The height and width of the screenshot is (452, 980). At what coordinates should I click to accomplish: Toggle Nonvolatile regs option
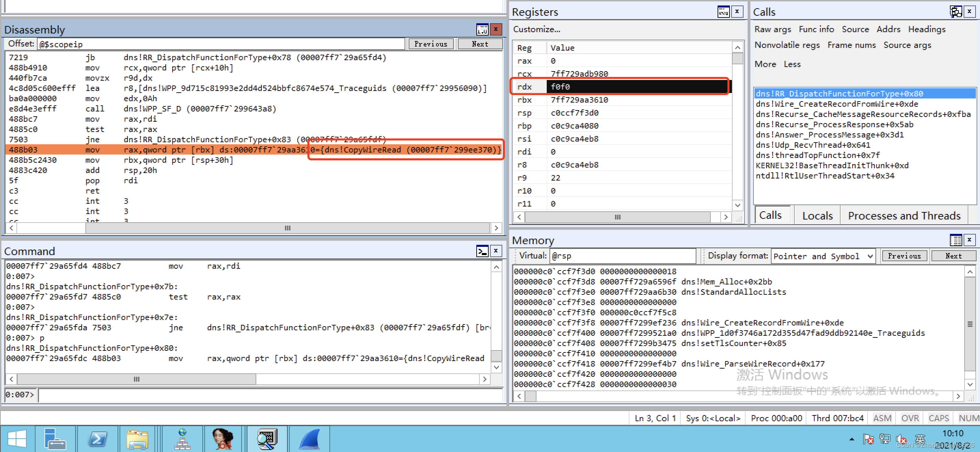787,45
